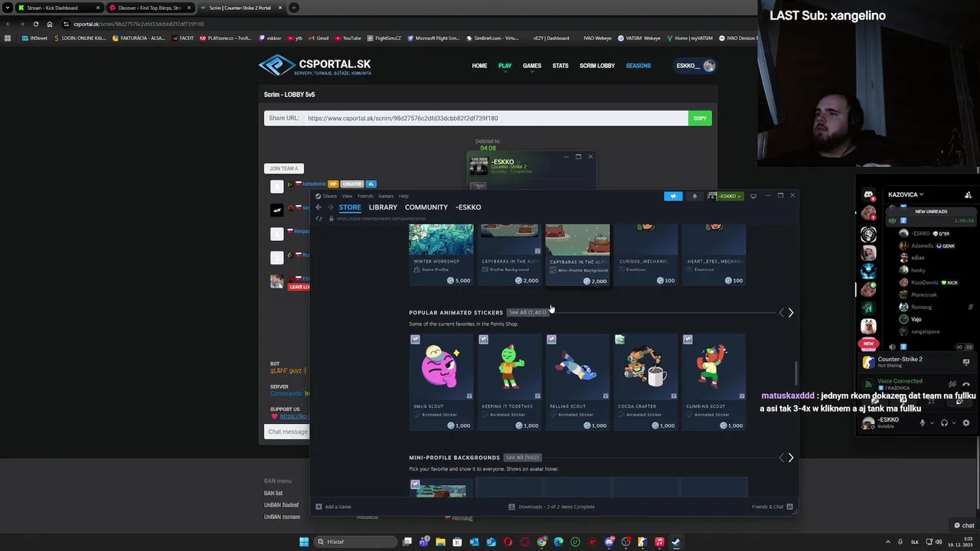This screenshot has height=551, width=980.
Task: Open STATS on csportal navigation
Action: pos(560,66)
